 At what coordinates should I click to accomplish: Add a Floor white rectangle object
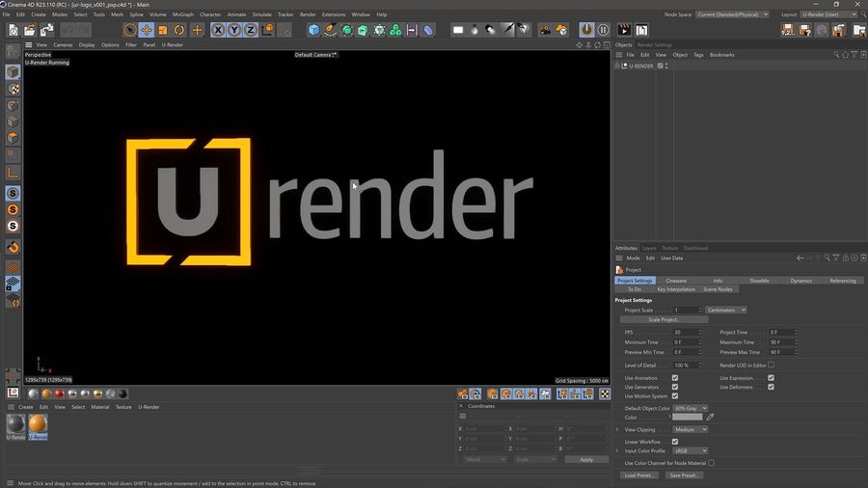click(458, 30)
